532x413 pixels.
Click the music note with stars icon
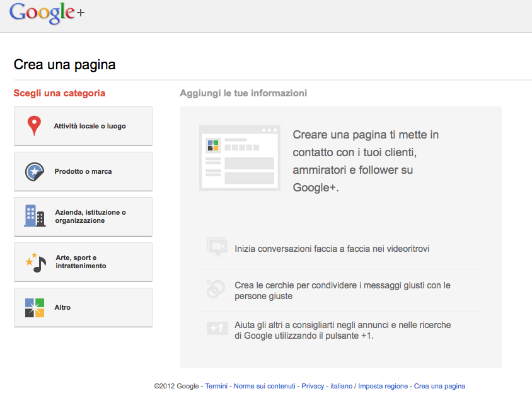pos(36,263)
